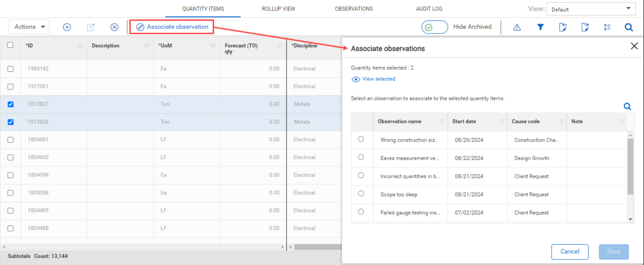
Task: Open the Actions dropdown
Action: [29, 27]
